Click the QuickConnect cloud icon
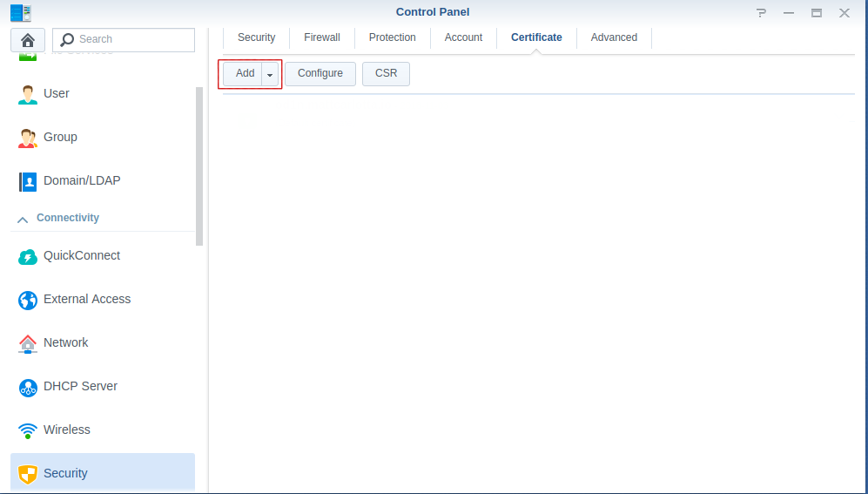This screenshot has width=868, height=494. (x=28, y=256)
